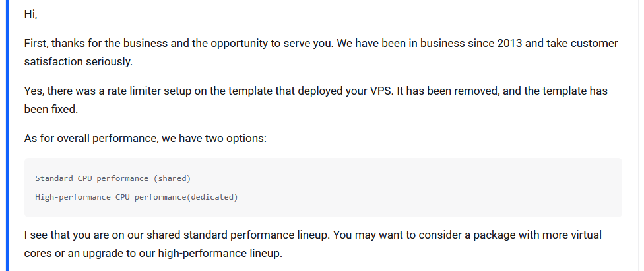Click the "As for overall performance" sentence
The image size is (644, 271).
point(91,138)
